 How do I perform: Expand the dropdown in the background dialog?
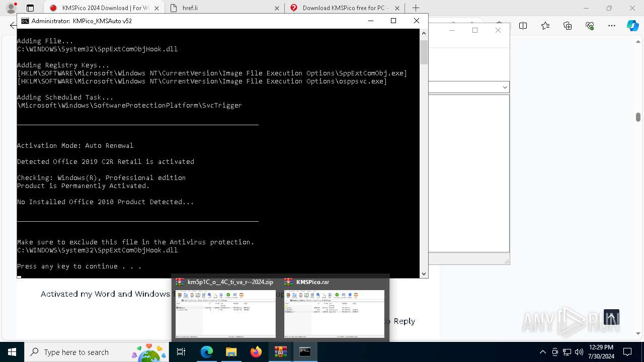[505, 87]
